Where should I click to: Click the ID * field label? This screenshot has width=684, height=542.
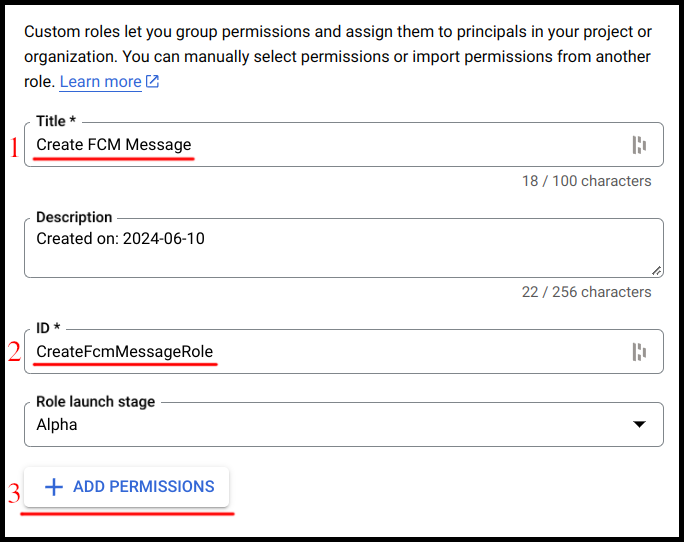click(x=50, y=328)
